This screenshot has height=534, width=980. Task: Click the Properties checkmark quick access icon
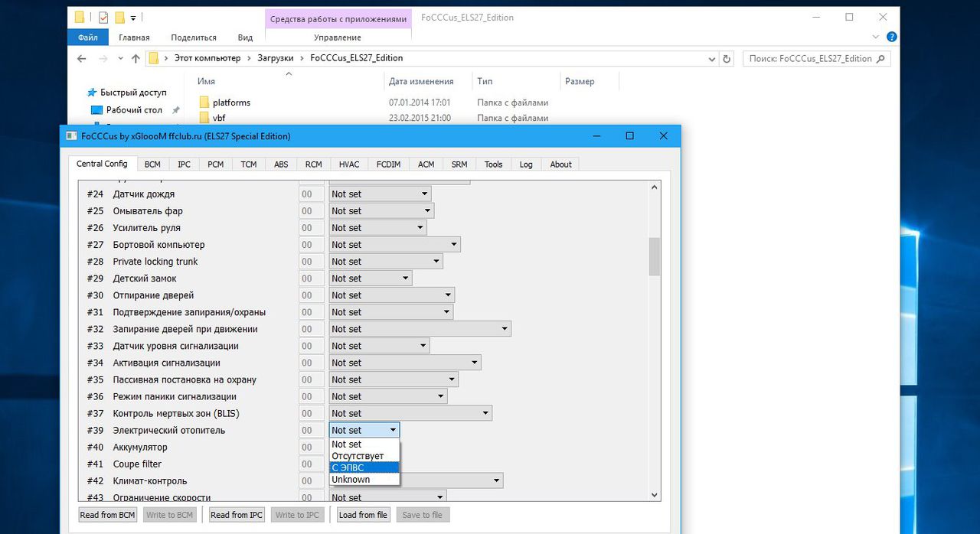pyautogui.click(x=103, y=17)
